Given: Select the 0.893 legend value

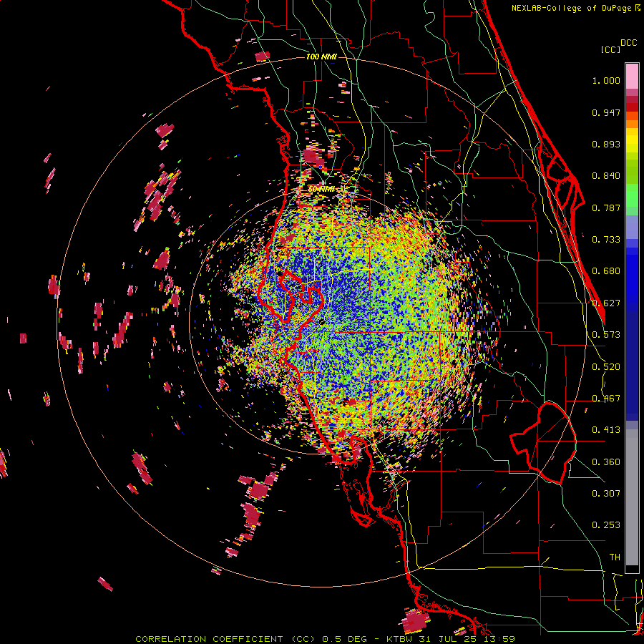Looking at the screenshot, I should click(606, 144).
